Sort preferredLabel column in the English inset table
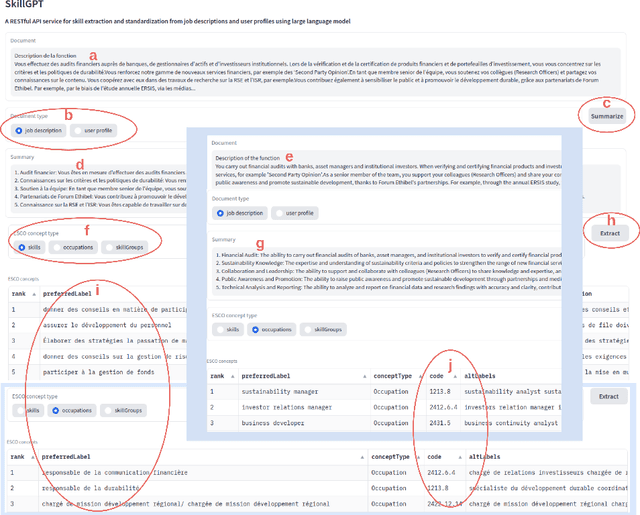This screenshot has width=640, height=515. [364, 376]
